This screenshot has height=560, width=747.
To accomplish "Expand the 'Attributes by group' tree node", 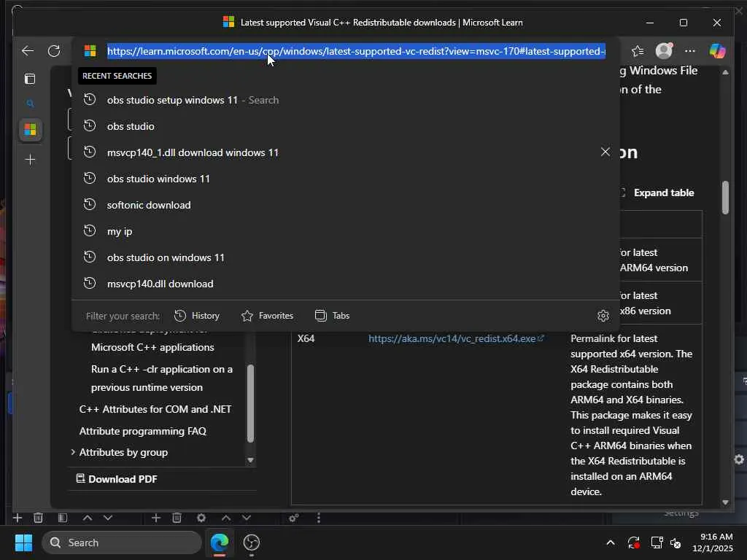I will click(x=73, y=452).
